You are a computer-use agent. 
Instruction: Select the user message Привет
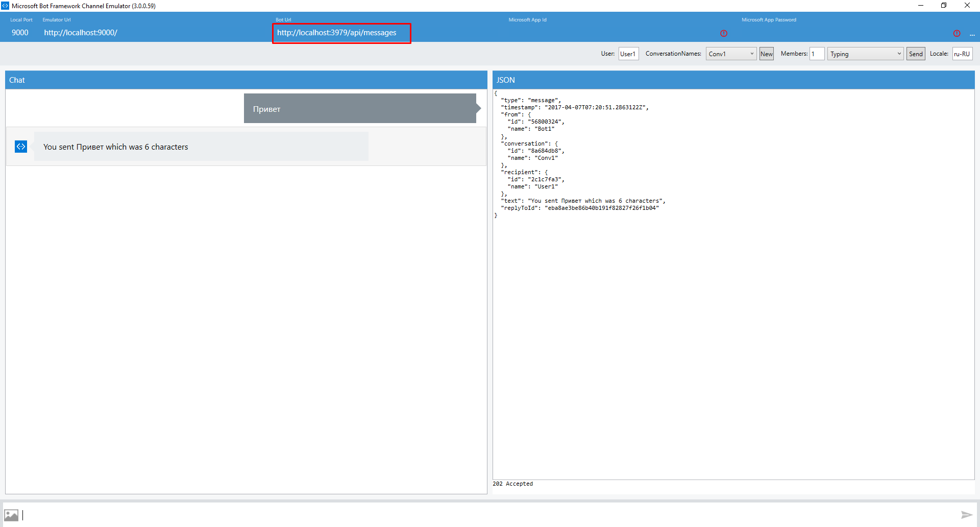coord(360,108)
